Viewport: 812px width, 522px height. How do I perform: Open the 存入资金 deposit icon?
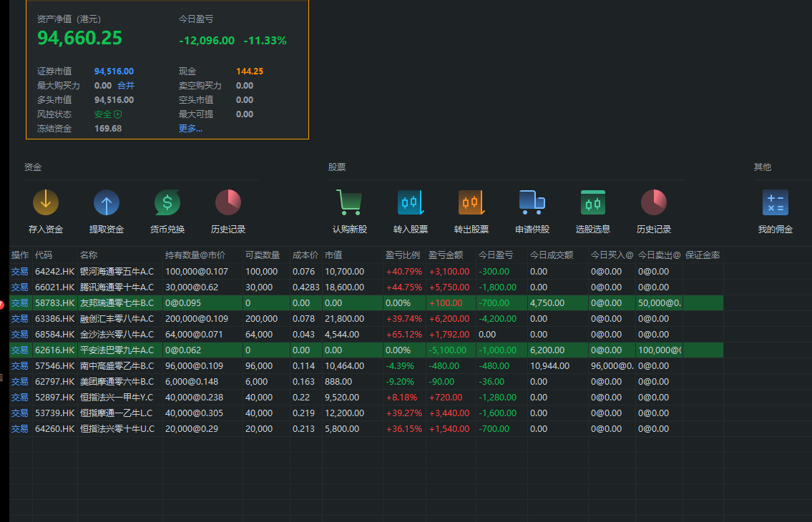point(46,202)
